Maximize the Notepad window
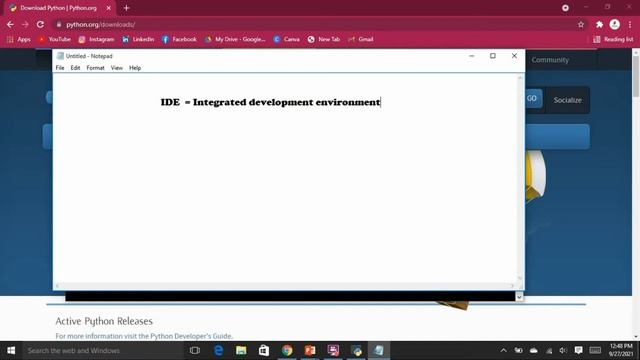This screenshot has width=640, height=360. point(493,56)
